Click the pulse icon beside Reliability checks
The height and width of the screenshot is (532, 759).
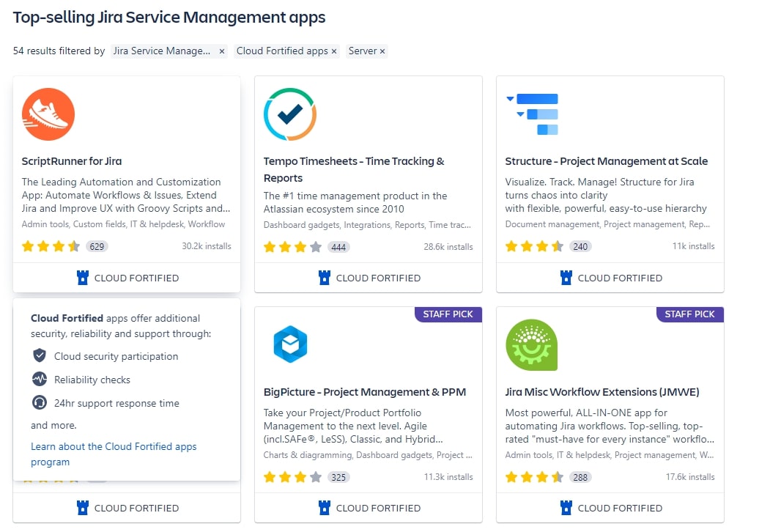40,379
